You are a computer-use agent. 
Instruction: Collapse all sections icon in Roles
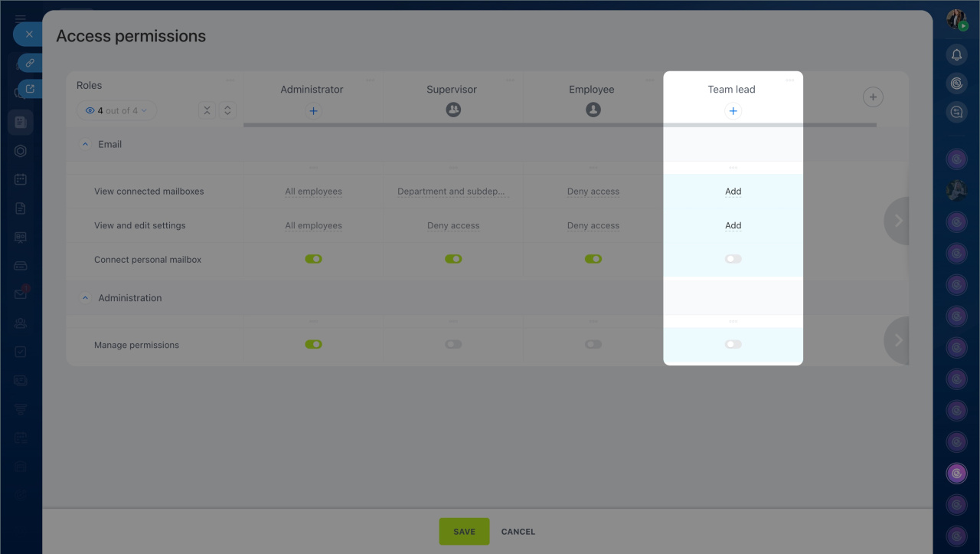coord(207,110)
